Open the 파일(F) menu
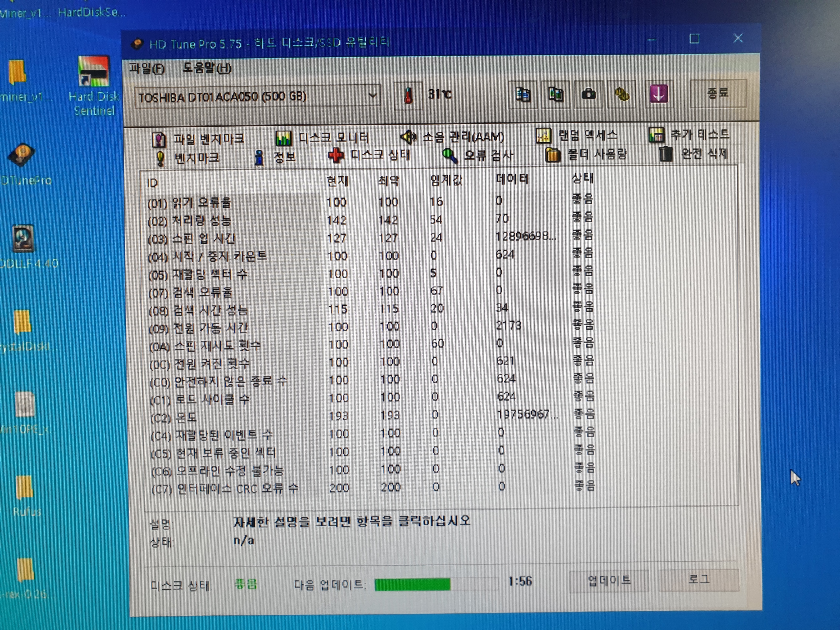 tap(147, 68)
